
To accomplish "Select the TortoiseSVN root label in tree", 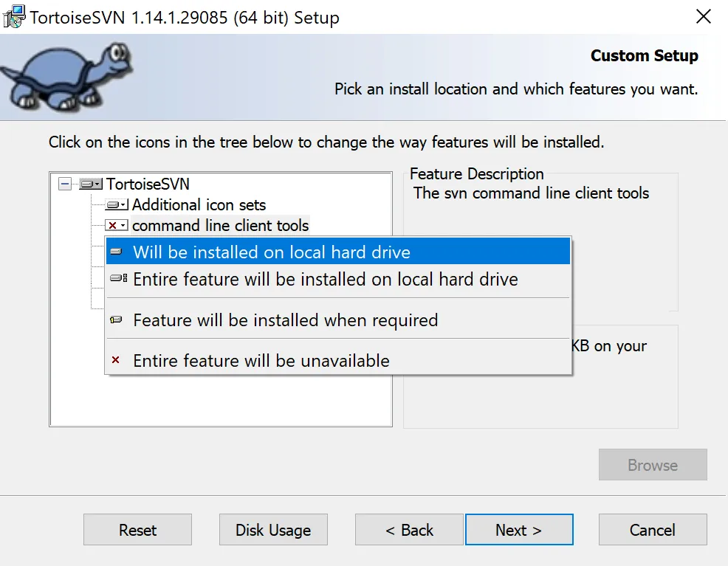I will pos(148,184).
